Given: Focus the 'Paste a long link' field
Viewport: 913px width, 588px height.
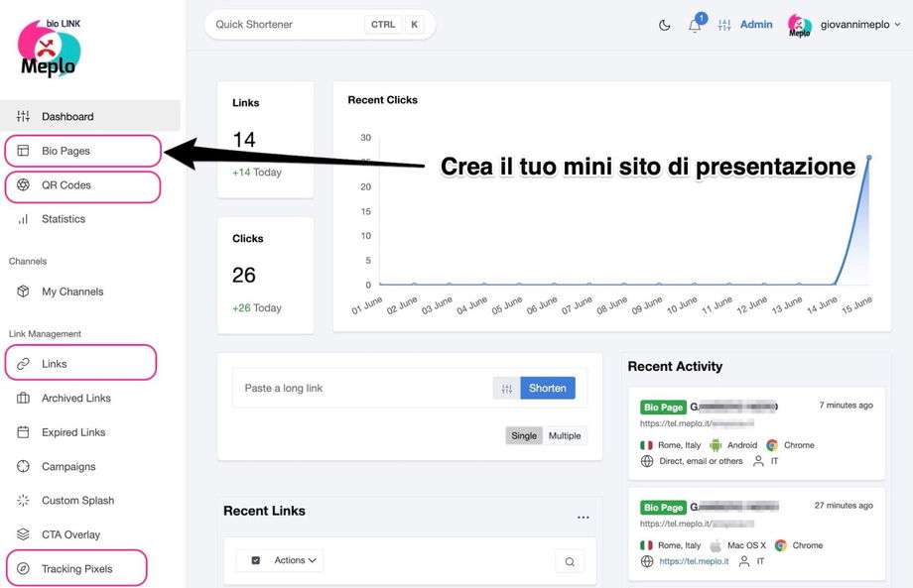Looking at the screenshot, I should coord(362,388).
